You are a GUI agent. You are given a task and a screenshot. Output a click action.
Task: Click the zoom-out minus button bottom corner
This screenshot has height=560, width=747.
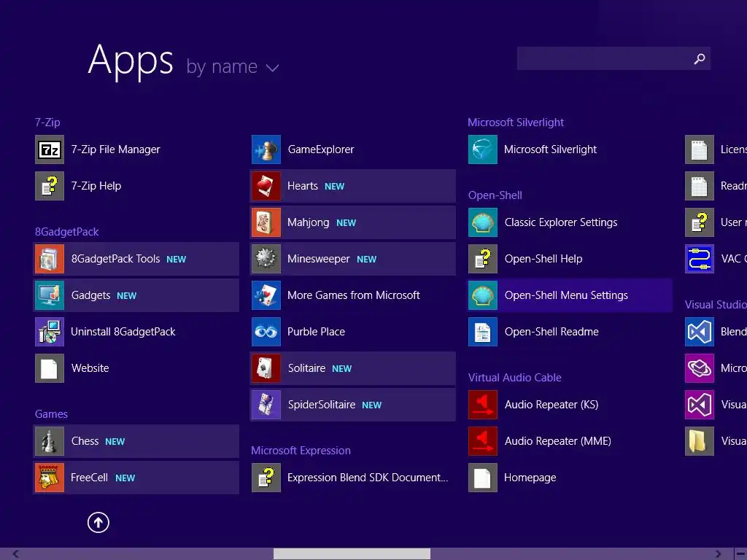point(741,554)
